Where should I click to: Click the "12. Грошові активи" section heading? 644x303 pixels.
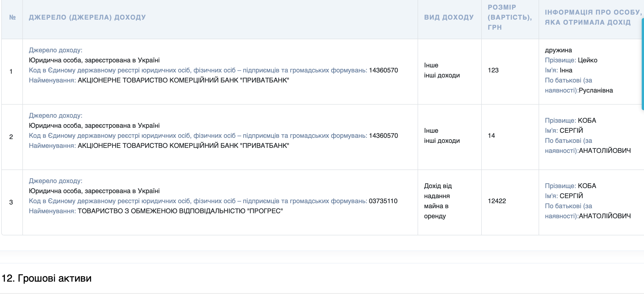47,278
